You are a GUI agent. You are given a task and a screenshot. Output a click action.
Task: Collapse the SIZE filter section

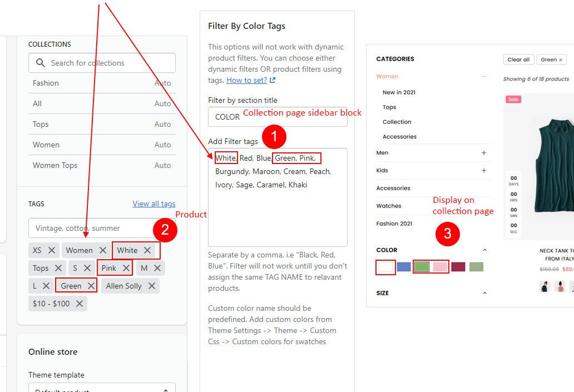484,293
